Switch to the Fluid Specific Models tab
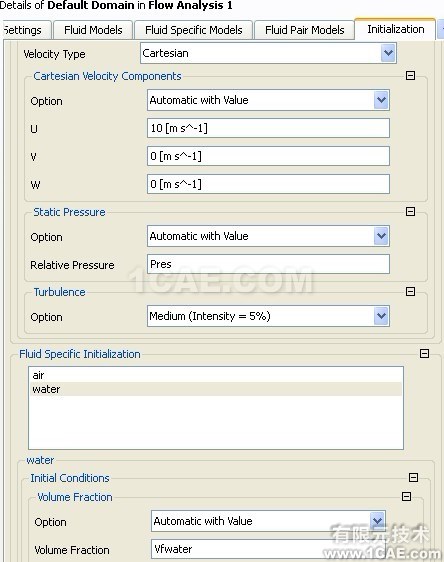Viewport: 444px width, 562px height. (x=194, y=30)
